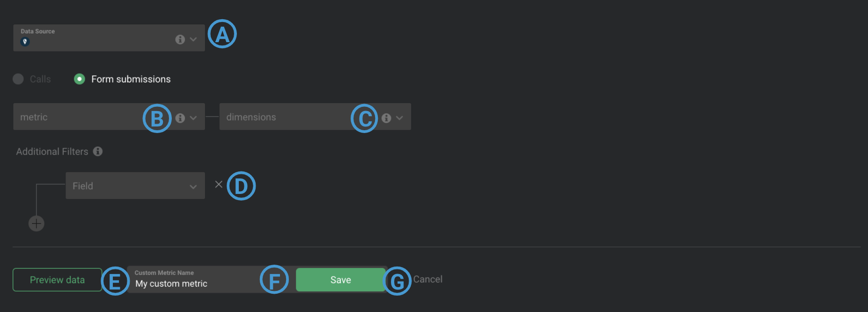Select the Calls radio button
The image size is (868, 312).
click(18, 79)
